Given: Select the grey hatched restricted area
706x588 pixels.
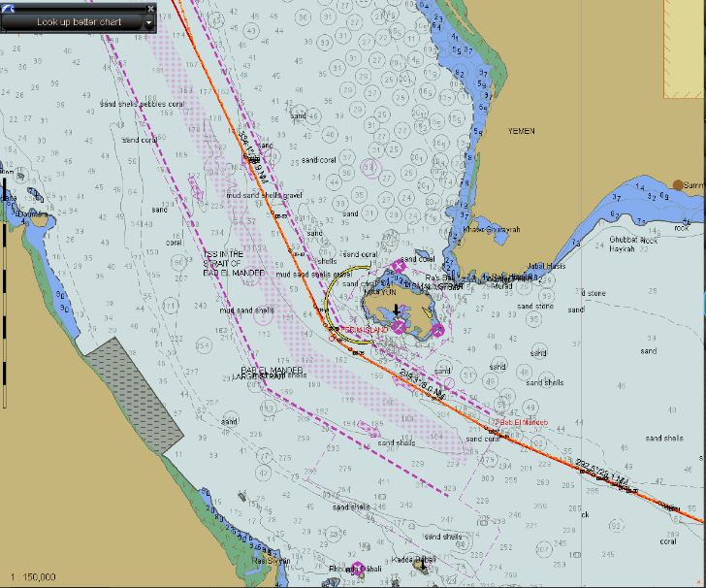Looking at the screenshot, I should 132,393.
